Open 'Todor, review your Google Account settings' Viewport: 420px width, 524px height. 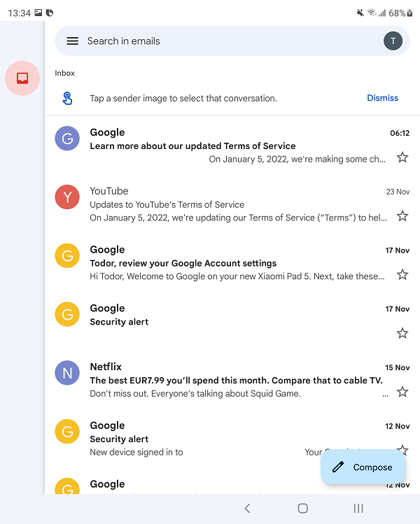[x=232, y=262]
